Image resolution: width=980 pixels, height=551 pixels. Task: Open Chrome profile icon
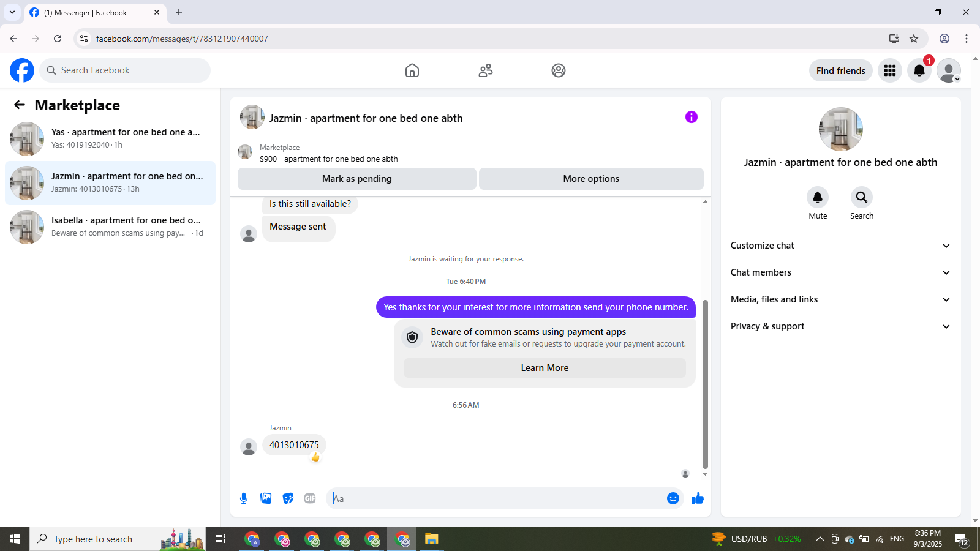pyautogui.click(x=944, y=39)
